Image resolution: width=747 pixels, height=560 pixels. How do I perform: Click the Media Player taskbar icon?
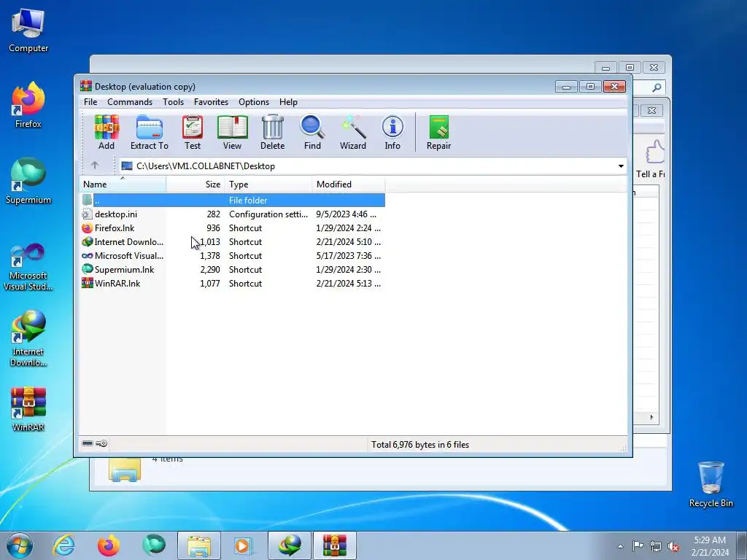(x=243, y=545)
